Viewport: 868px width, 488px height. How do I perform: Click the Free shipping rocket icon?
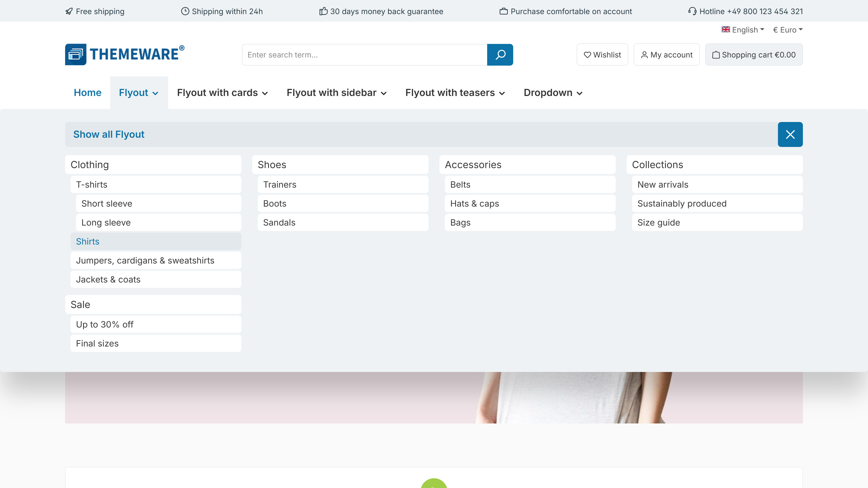coord(69,11)
